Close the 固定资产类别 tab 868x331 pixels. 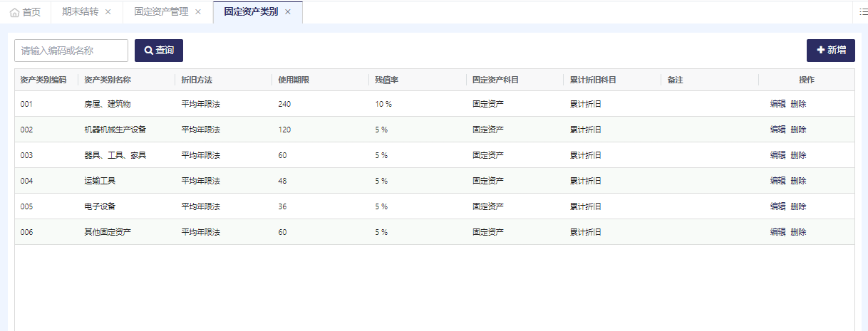(x=287, y=12)
